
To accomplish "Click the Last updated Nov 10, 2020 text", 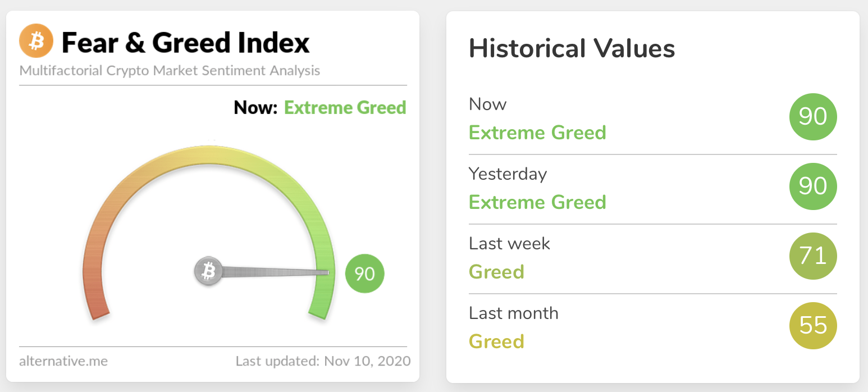I will 323,361.
